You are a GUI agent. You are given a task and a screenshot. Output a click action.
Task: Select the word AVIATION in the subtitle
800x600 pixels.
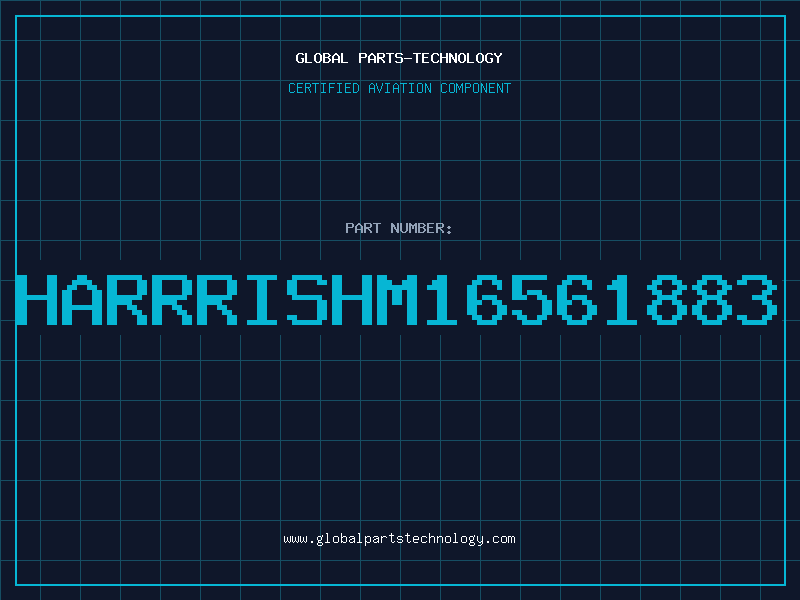[399, 88]
